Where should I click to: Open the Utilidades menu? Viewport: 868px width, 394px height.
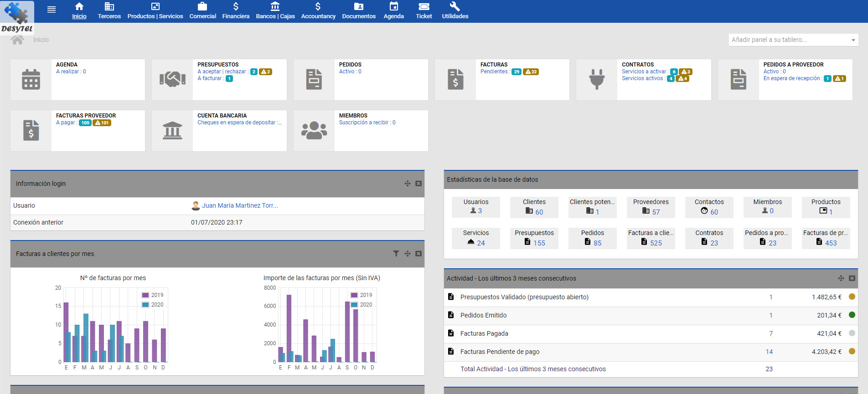(455, 11)
